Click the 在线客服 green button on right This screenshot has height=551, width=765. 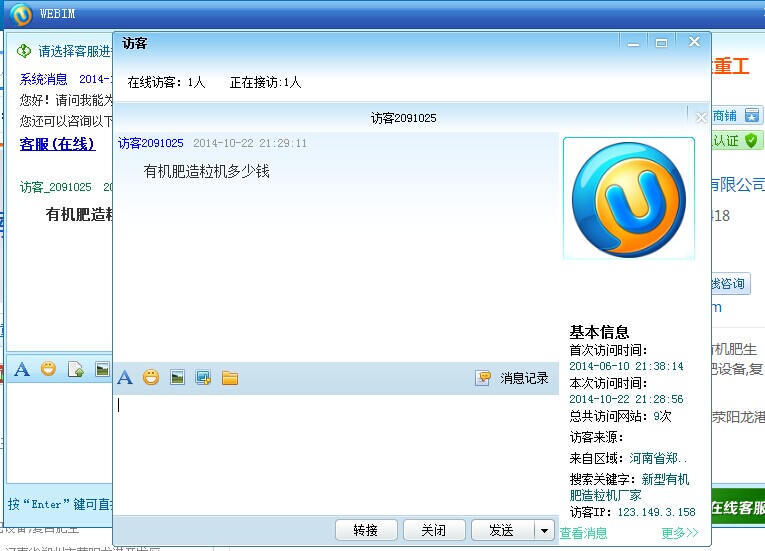click(x=738, y=508)
